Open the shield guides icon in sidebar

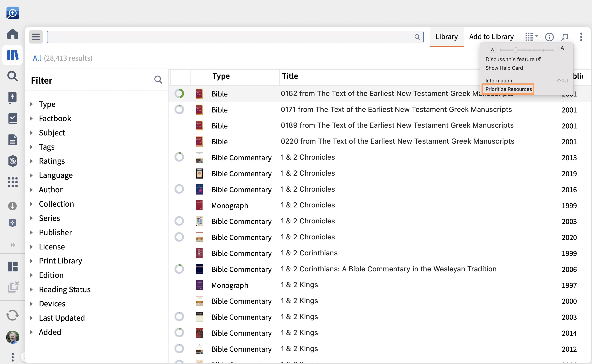coord(13,161)
